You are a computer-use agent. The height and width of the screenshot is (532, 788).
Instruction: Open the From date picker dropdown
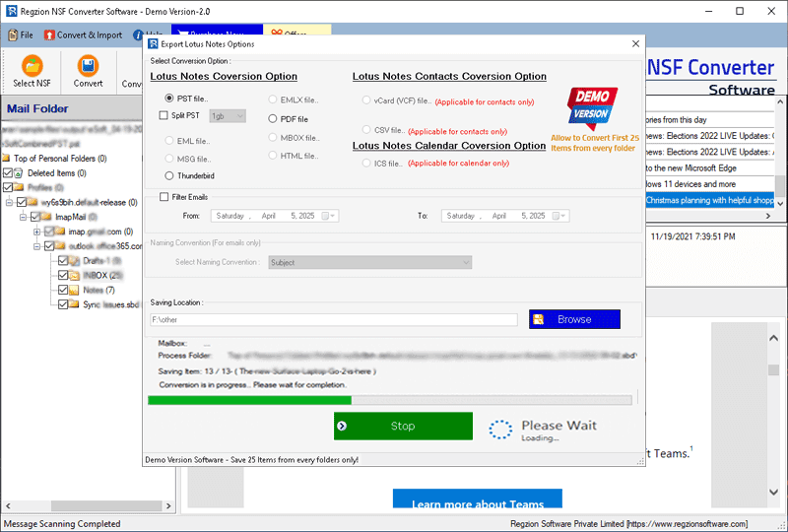coord(331,216)
